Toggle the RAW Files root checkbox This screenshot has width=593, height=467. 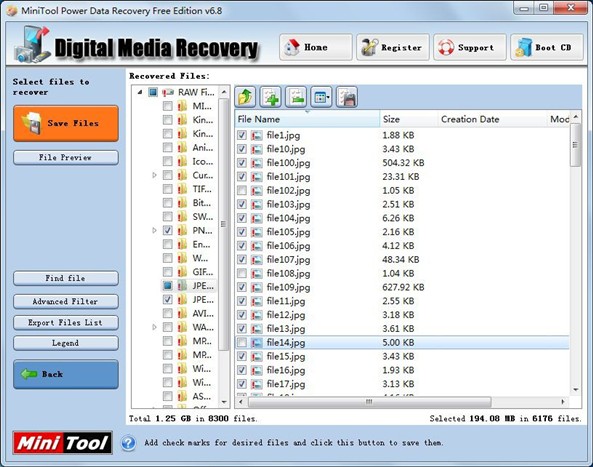click(x=153, y=92)
